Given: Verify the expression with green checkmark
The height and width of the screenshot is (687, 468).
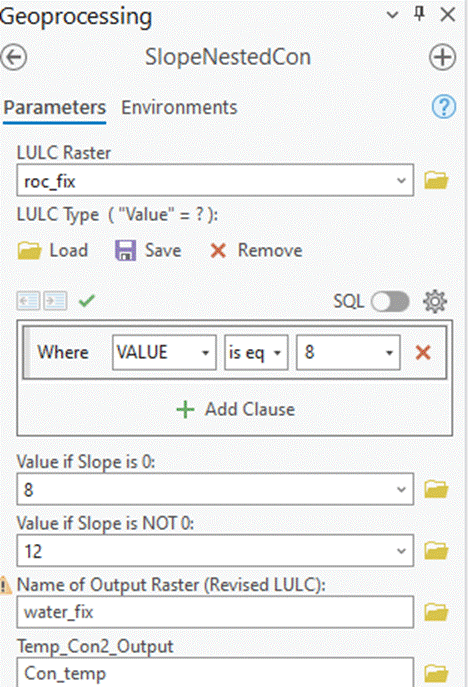Looking at the screenshot, I should tap(87, 301).
